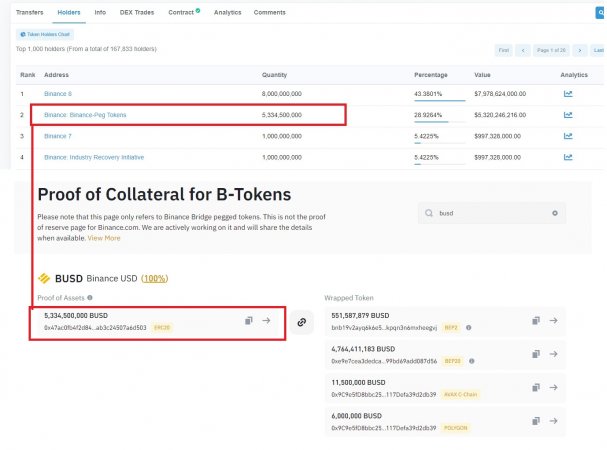Click the Page 1 of 20 indicator

(x=551, y=50)
